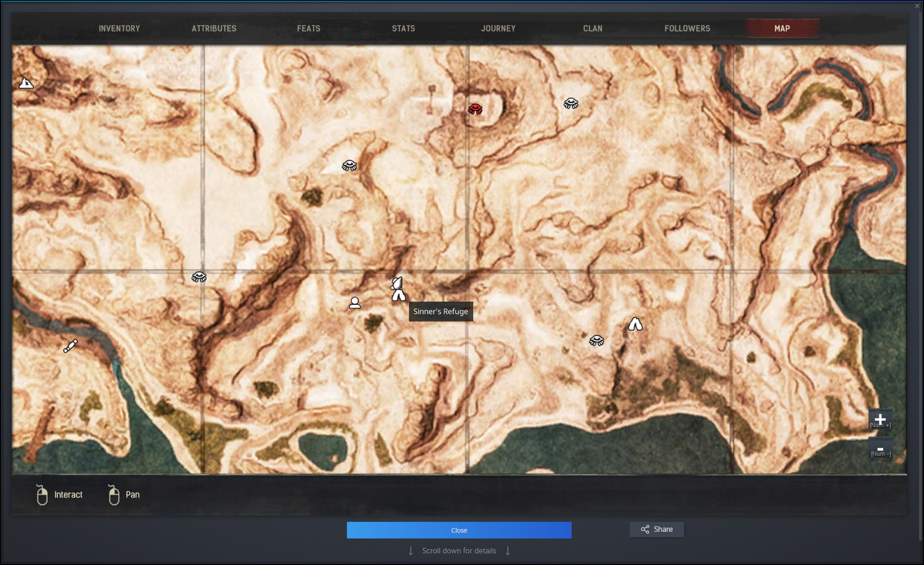Viewport: 924px width, 565px height.
Task: Open the Feats tab
Action: click(309, 28)
